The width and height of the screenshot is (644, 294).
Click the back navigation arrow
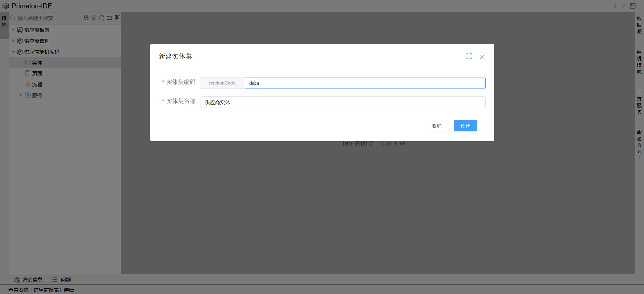tap(615, 6)
